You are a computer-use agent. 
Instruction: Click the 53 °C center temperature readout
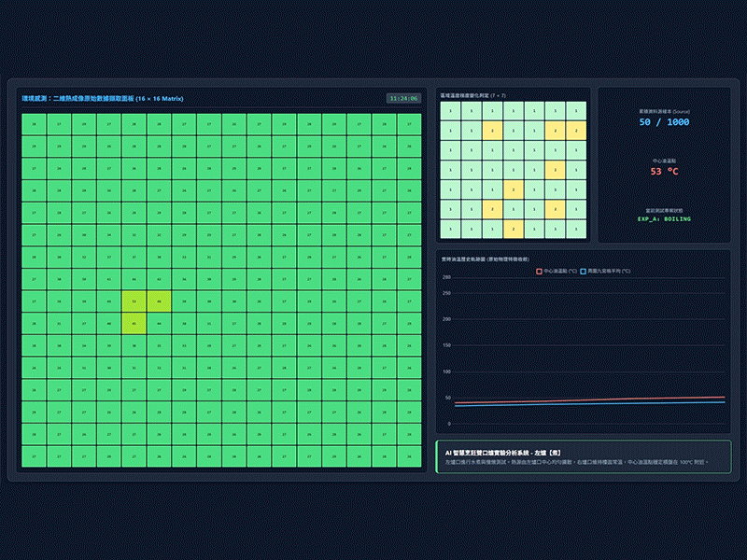[664, 172]
